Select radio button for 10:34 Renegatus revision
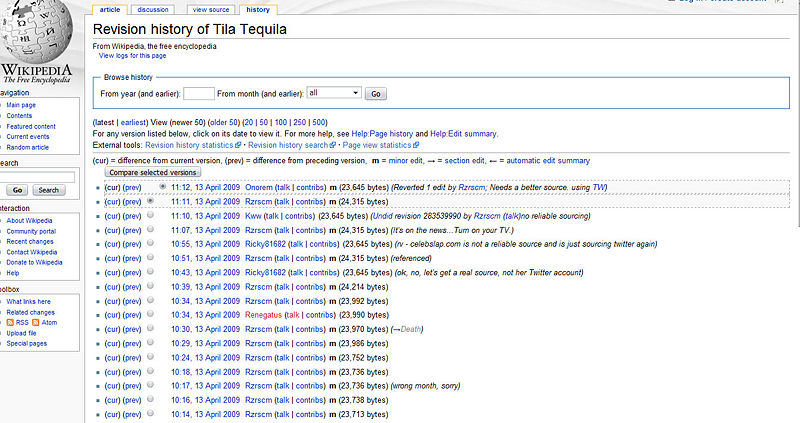 150,314
